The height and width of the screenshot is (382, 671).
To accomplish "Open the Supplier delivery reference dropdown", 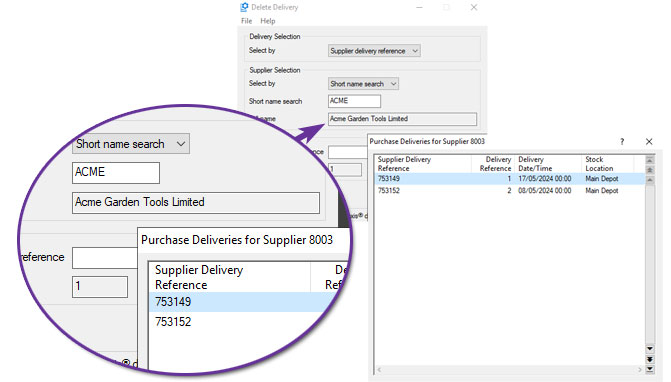I will click(x=374, y=51).
